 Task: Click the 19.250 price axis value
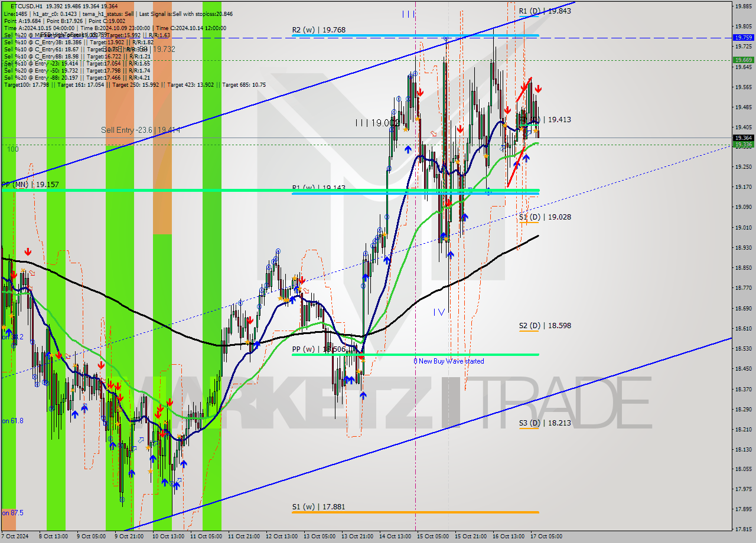(x=743, y=167)
